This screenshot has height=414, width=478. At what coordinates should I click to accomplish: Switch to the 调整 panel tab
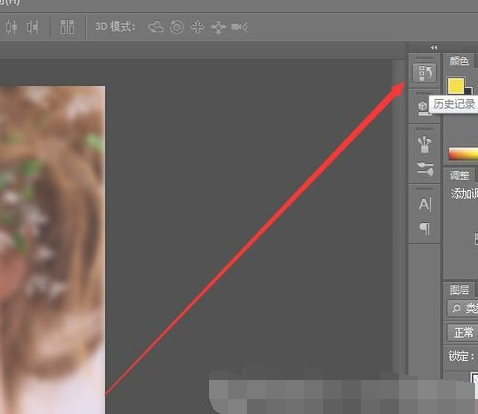(x=460, y=175)
